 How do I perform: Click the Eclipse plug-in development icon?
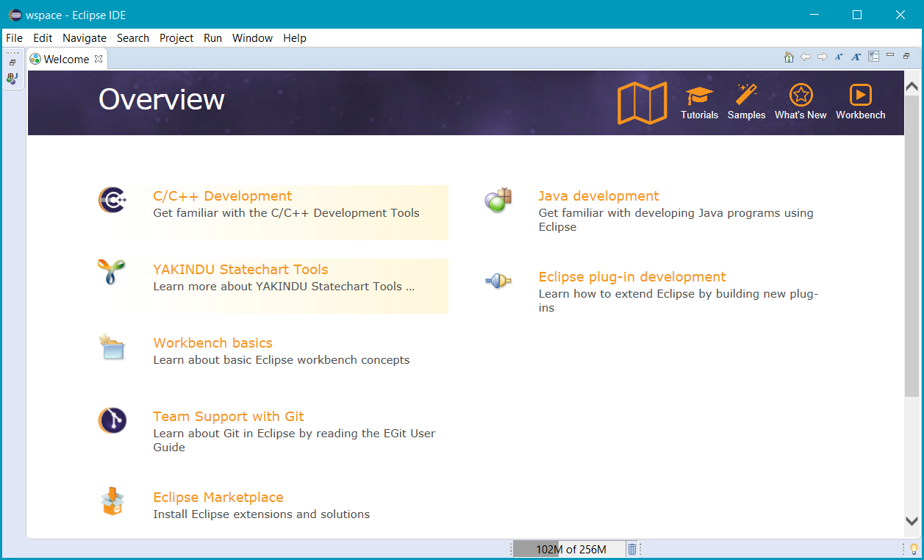498,280
